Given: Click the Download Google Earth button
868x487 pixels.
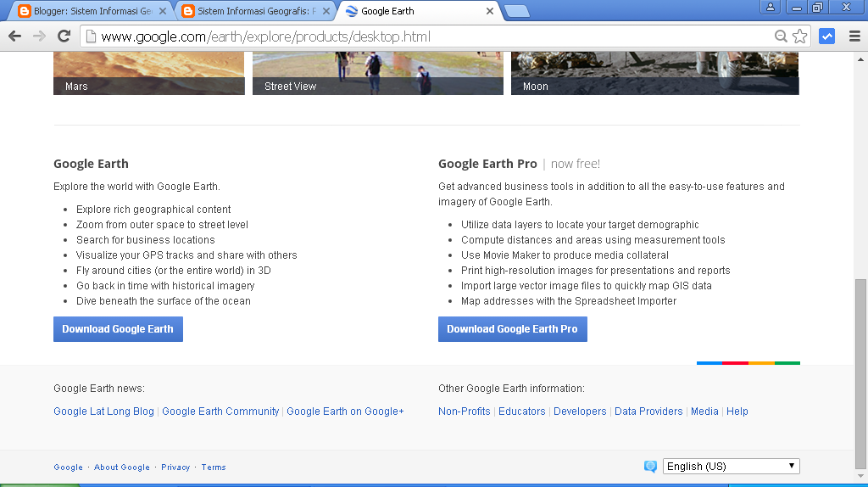Looking at the screenshot, I should [118, 329].
